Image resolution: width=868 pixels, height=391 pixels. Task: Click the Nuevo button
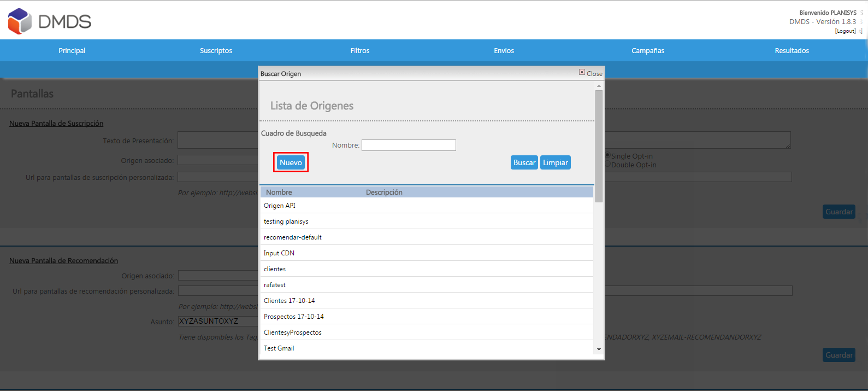pyautogui.click(x=291, y=162)
